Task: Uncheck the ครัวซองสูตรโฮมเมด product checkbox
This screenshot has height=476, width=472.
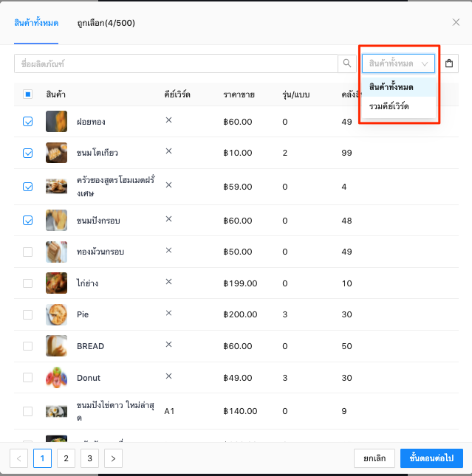Action: tap(27, 187)
